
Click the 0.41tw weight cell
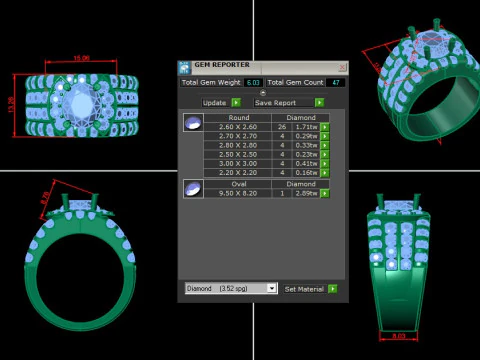point(306,164)
